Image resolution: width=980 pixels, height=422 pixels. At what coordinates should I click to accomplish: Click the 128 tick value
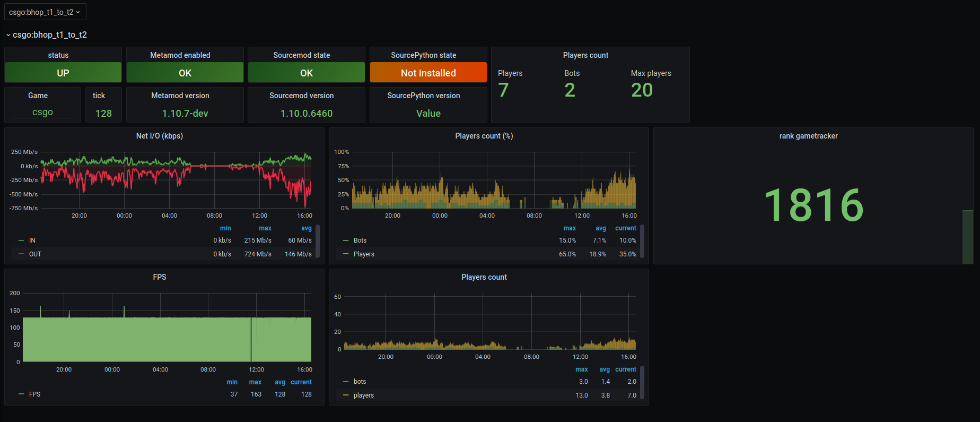103,113
